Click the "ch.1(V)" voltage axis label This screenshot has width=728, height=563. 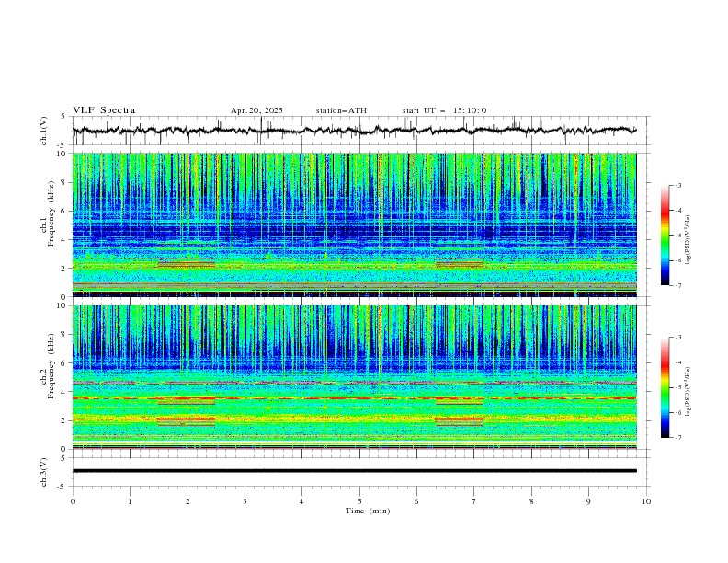(x=44, y=131)
